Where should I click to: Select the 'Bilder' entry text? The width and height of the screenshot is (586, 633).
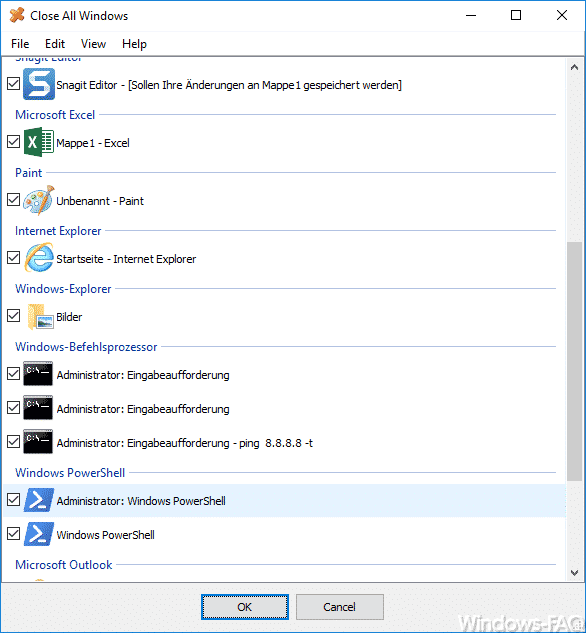[69, 317]
